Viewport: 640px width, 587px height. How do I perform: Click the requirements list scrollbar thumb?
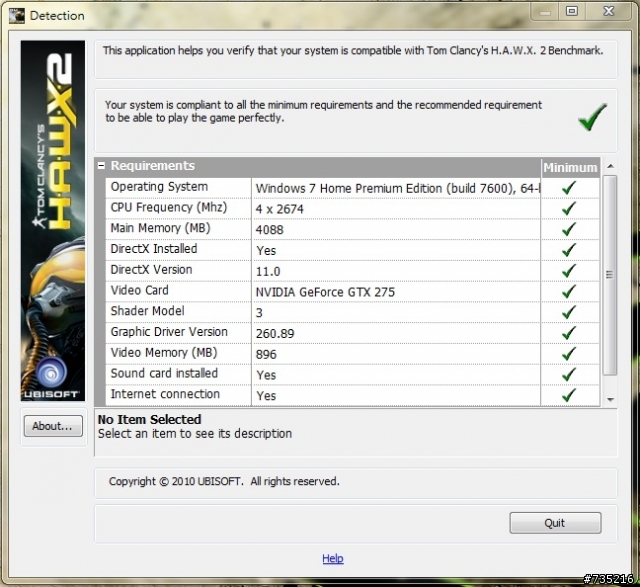(x=610, y=275)
